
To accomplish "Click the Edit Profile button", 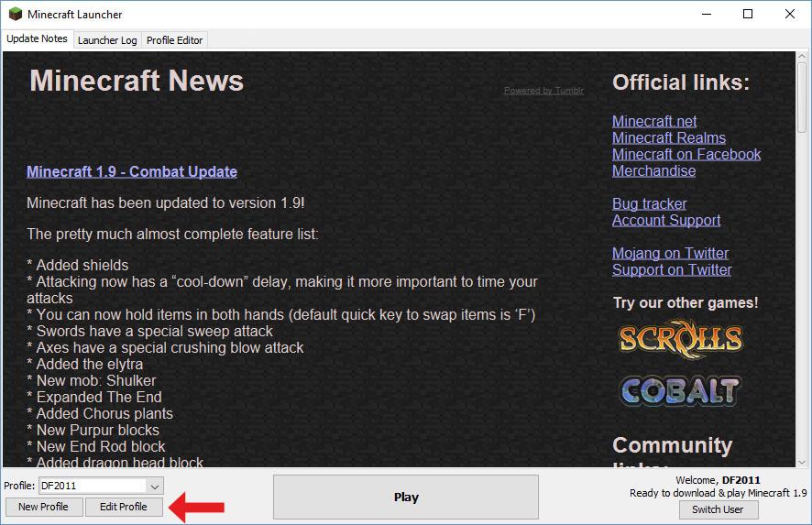I will 124,507.
